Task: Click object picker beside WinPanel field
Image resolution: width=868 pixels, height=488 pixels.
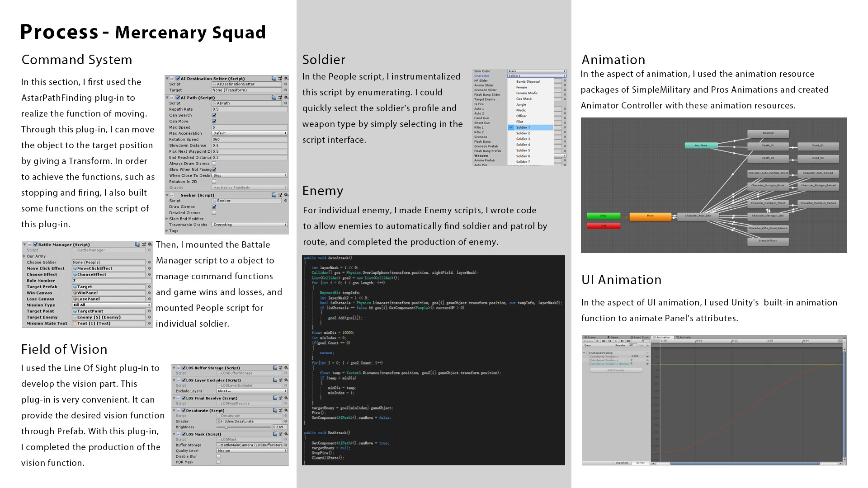Action: click(x=149, y=293)
